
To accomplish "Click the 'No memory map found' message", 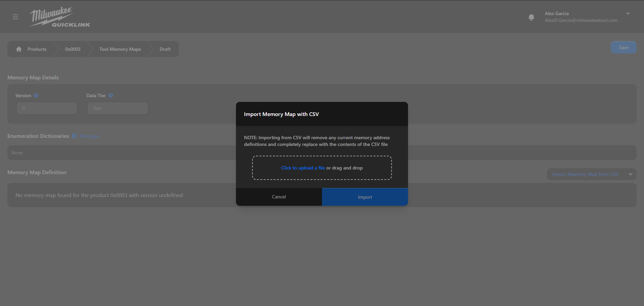I will (x=99, y=195).
